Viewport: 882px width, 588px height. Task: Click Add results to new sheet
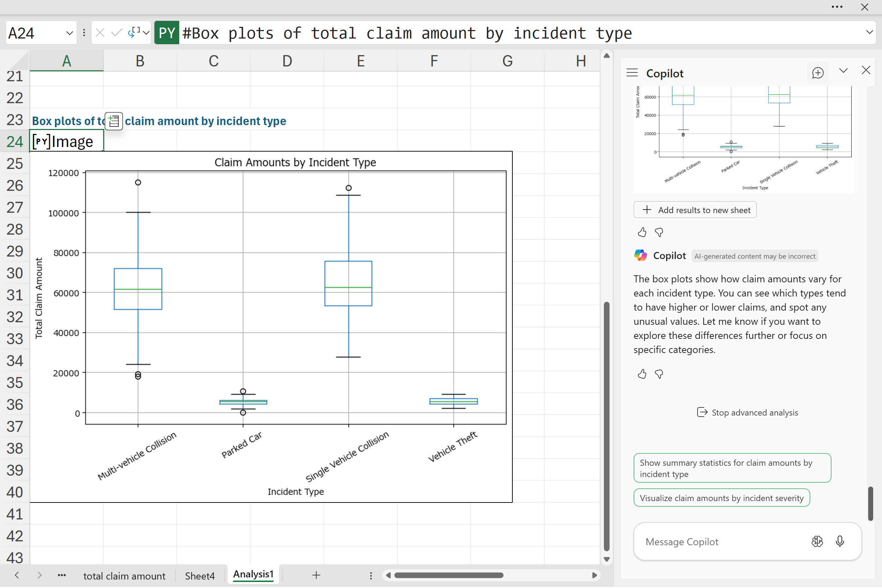695,210
